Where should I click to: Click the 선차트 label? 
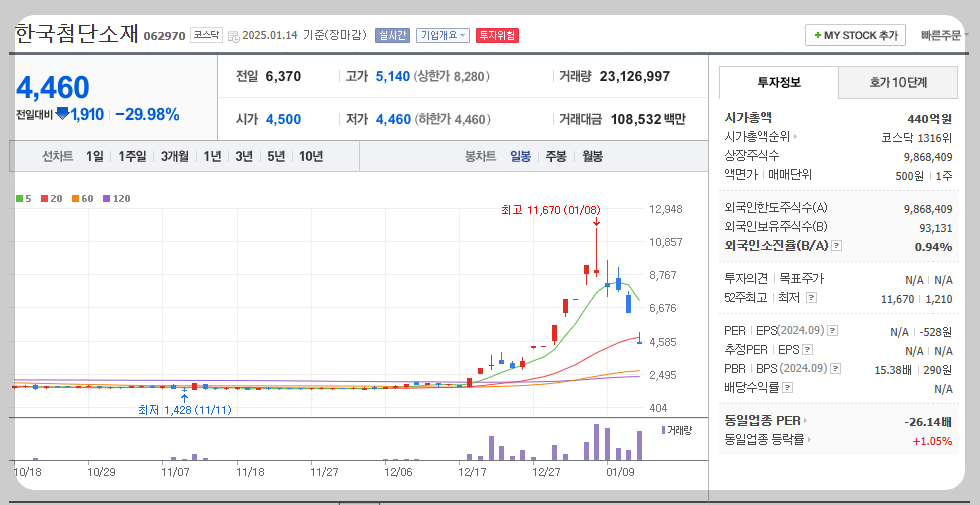coord(58,156)
